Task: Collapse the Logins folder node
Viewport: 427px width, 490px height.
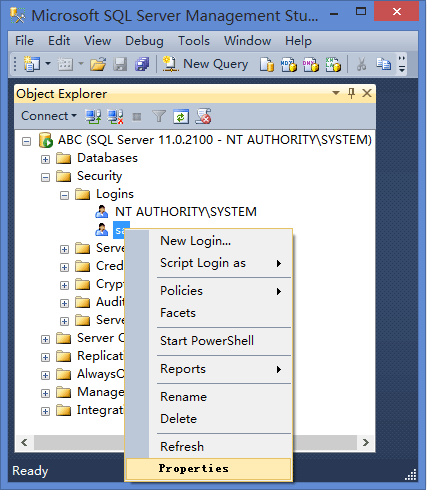Action: pyautogui.click(x=64, y=195)
